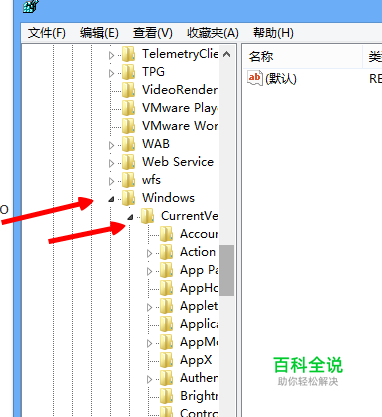Click the Windows folder icon
The height and width of the screenshot is (417, 382).
point(128,198)
